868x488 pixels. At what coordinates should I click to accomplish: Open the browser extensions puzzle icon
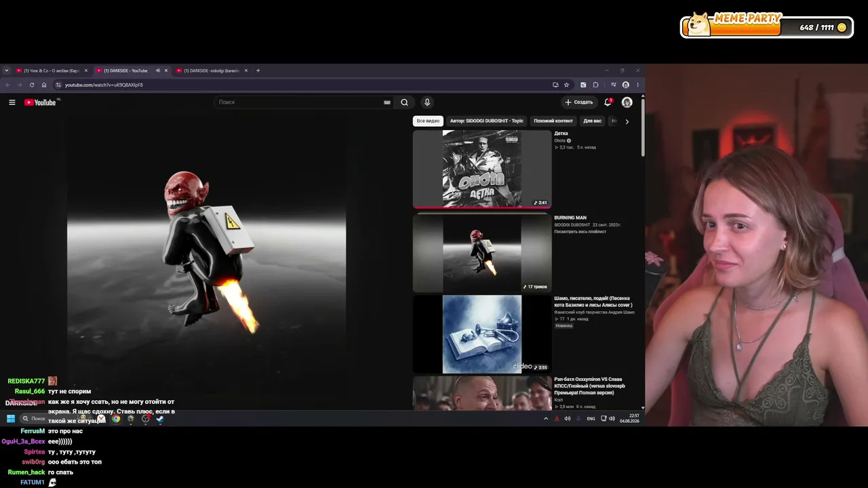click(x=595, y=85)
